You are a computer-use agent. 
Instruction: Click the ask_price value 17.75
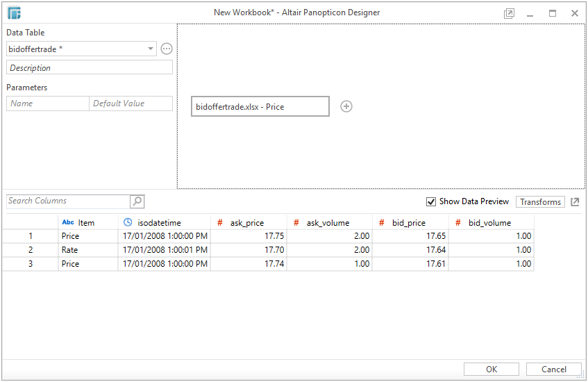(249, 236)
